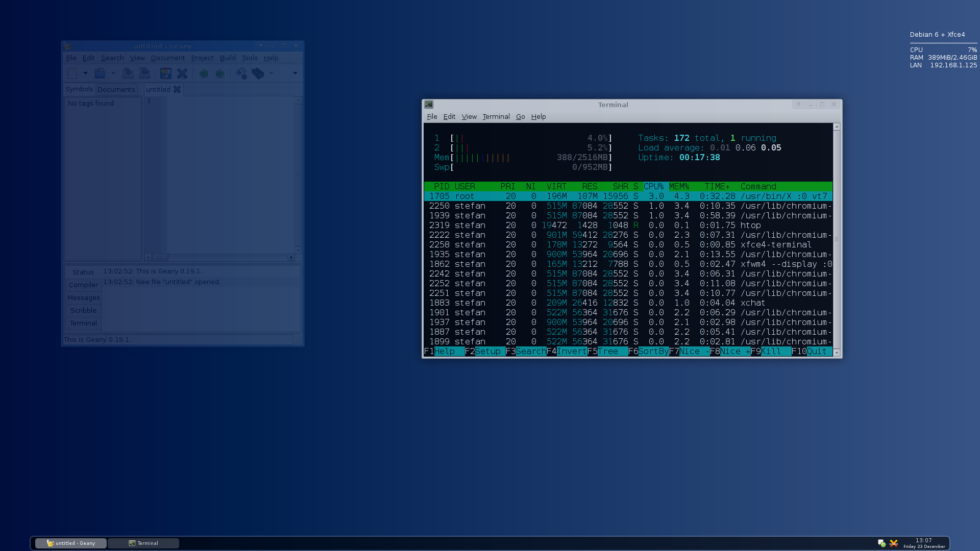Show the Terminal tab in Geany bottom panel
This screenshot has height=551, width=980.
(83, 323)
